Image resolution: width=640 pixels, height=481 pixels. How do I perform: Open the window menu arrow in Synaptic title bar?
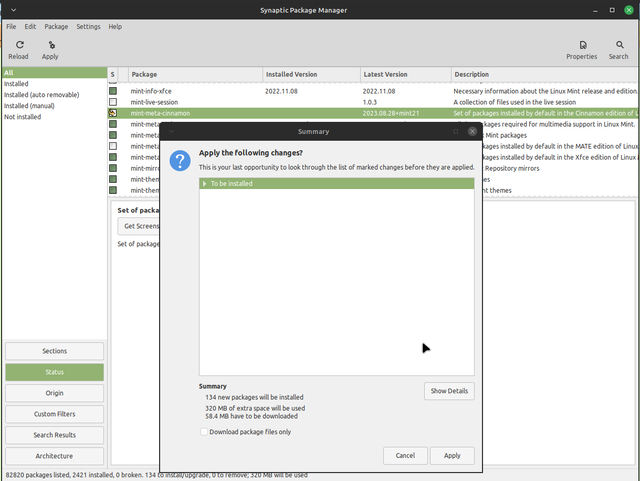pyautogui.click(x=13, y=10)
